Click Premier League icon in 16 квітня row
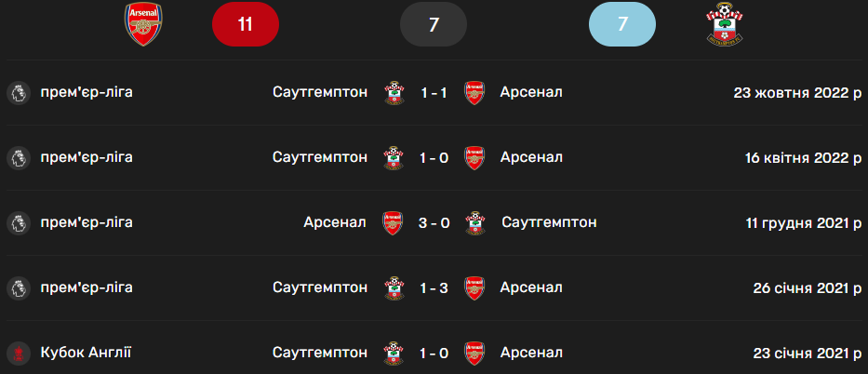The width and height of the screenshot is (868, 374). (17, 157)
